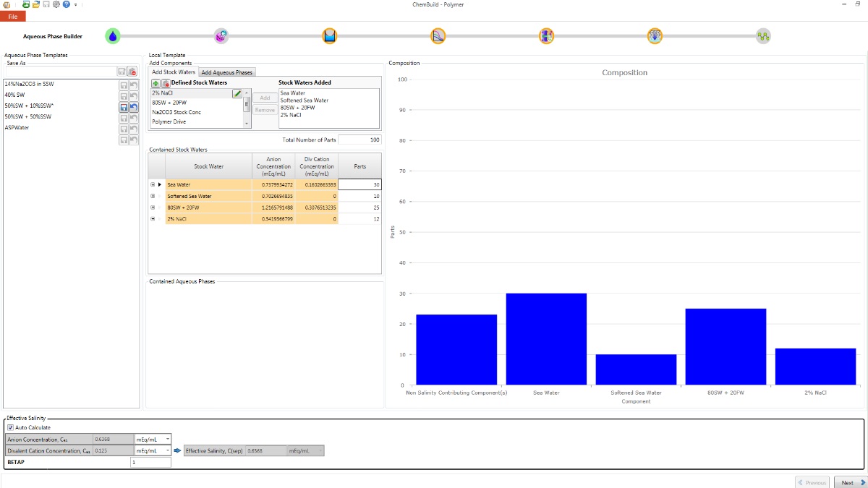
Task: Click the Save As name input field
Action: pyautogui.click(x=61, y=72)
